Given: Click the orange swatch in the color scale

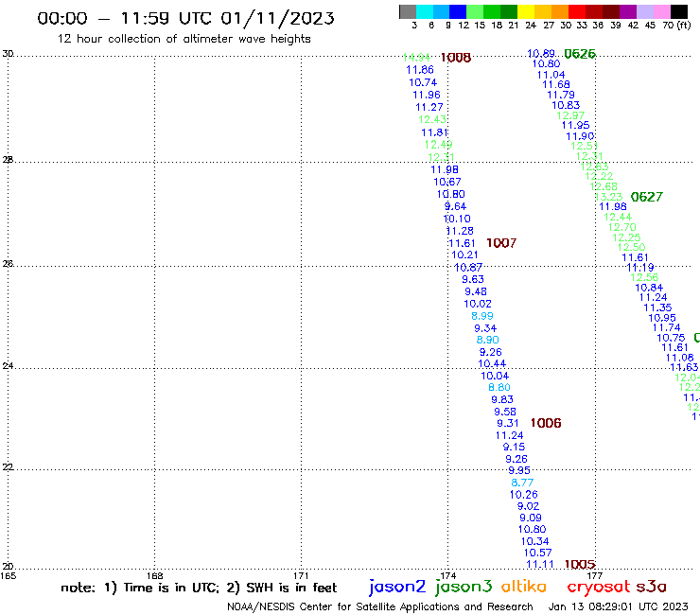Looking at the screenshot, I should pos(560,11).
